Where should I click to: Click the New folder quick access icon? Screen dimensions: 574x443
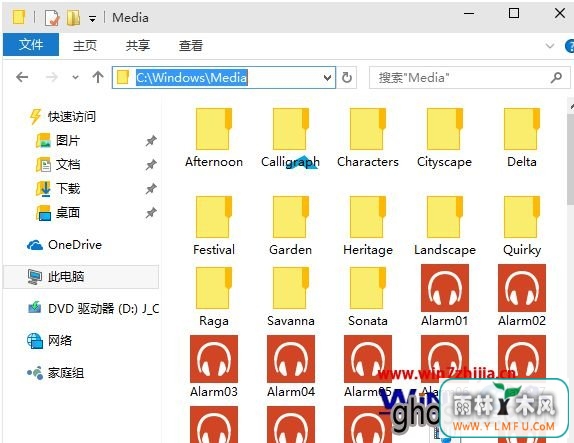[74, 18]
